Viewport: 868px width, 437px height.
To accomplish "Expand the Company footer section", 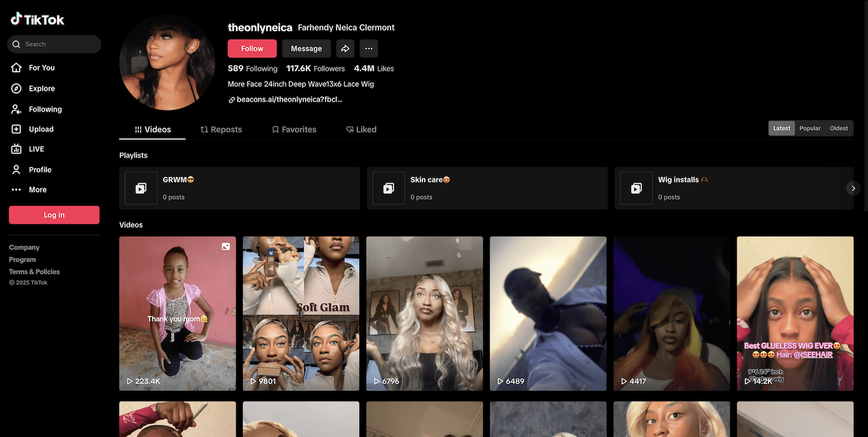I will tap(24, 247).
